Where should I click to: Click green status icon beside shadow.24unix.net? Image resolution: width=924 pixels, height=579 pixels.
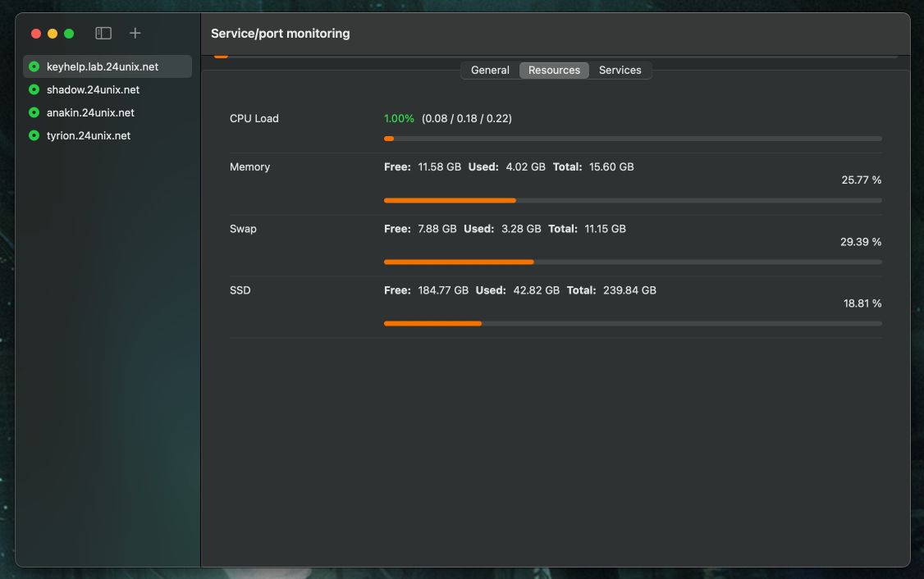pyautogui.click(x=34, y=90)
